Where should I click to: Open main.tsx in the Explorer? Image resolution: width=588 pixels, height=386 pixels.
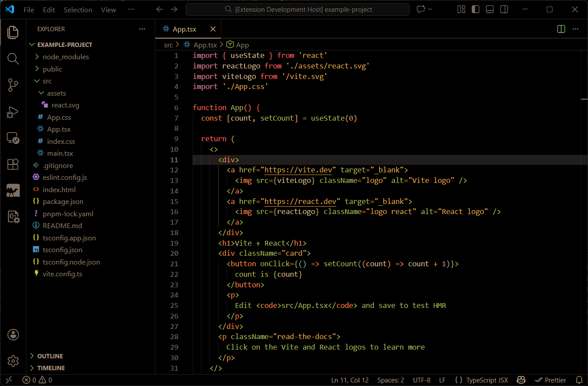91,154
